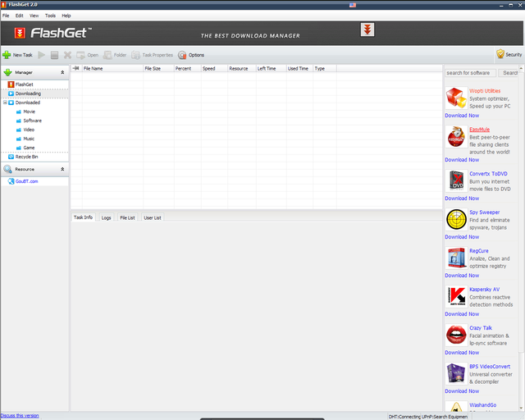This screenshot has width=525, height=420.
Task: Click the Kaspersky AV product icon
Action: click(x=456, y=296)
